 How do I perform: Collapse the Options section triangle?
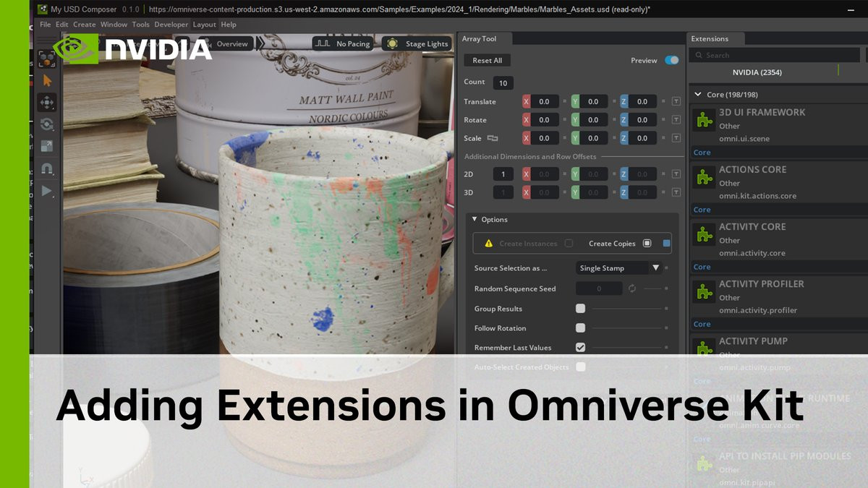click(x=475, y=219)
